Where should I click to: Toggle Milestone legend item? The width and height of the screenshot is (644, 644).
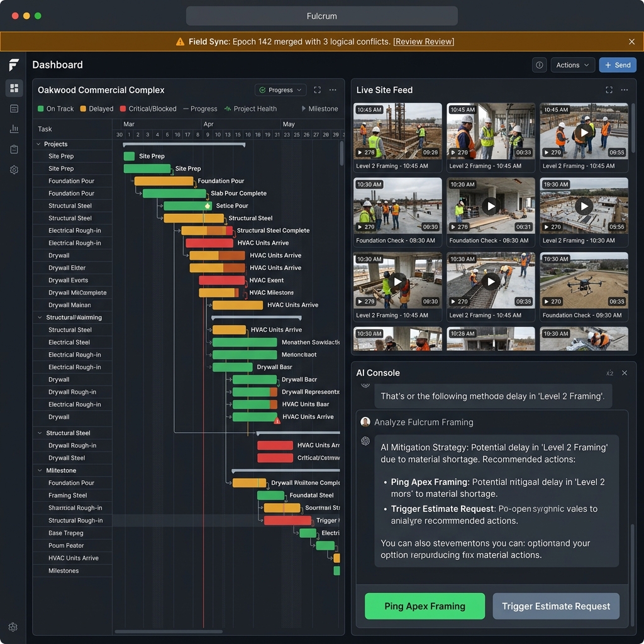tap(319, 109)
